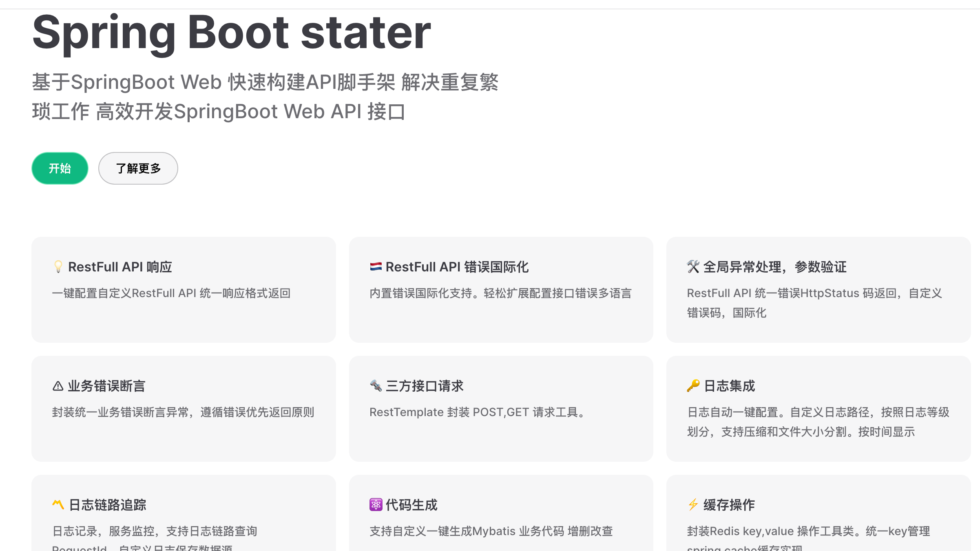The width and height of the screenshot is (980, 551).
Task: Click the 基于SpringBoot Web 快速构建API脚手架 tagline
Action: (x=265, y=97)
